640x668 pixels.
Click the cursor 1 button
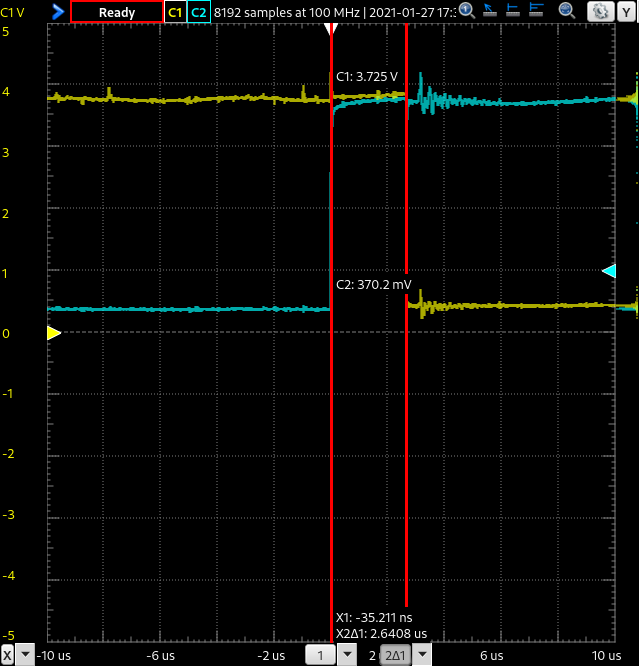[320, 656]
